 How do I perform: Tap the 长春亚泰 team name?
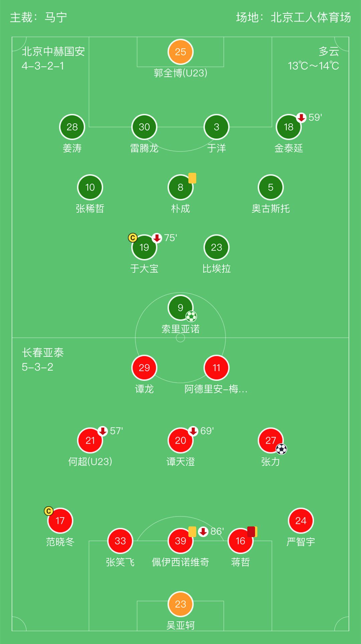[x=43, y=352]
